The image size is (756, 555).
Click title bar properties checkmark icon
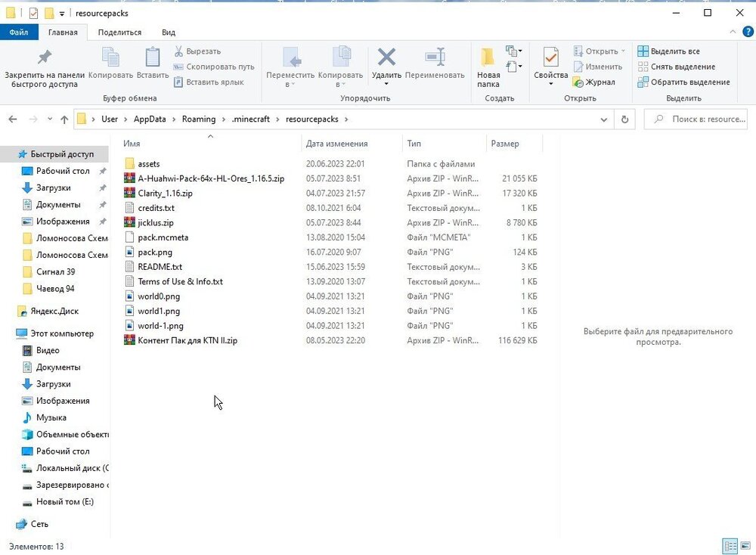[33, 13]
